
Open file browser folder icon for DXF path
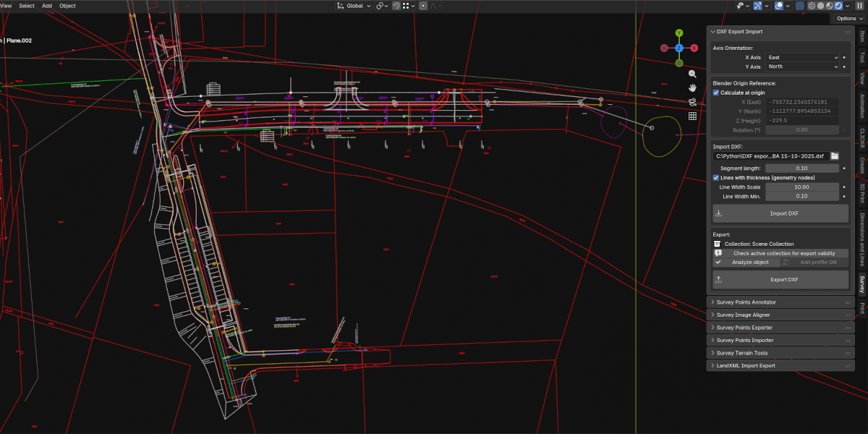[x=834, y=156]
